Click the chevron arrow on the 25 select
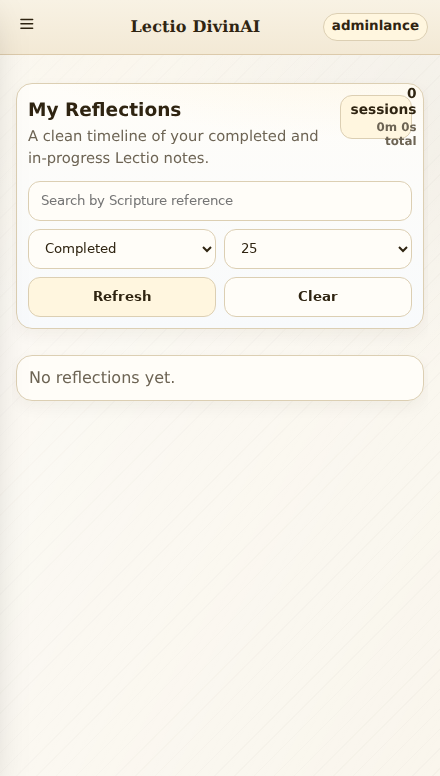The image size is (440, 776). [x=403, y=249]
